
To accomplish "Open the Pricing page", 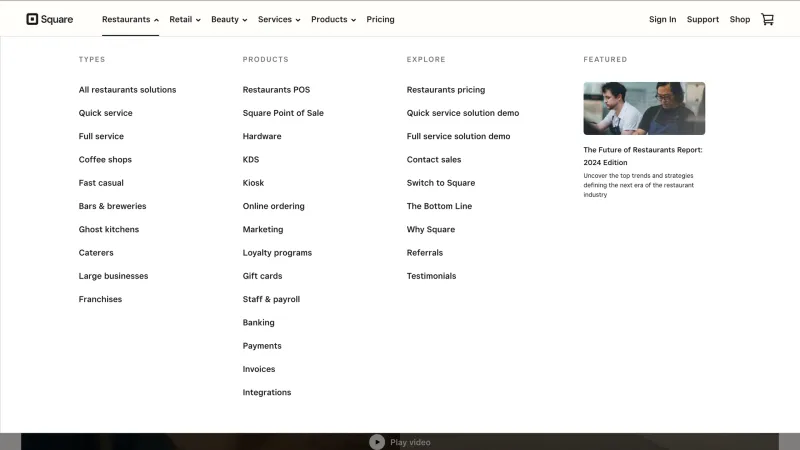I will tap(380, 19).
